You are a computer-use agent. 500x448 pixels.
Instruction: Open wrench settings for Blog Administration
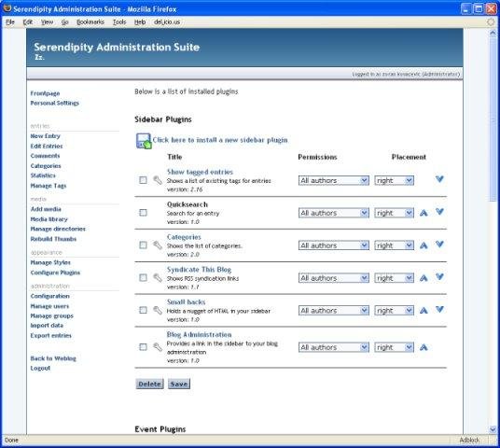[x=158, y=347]
